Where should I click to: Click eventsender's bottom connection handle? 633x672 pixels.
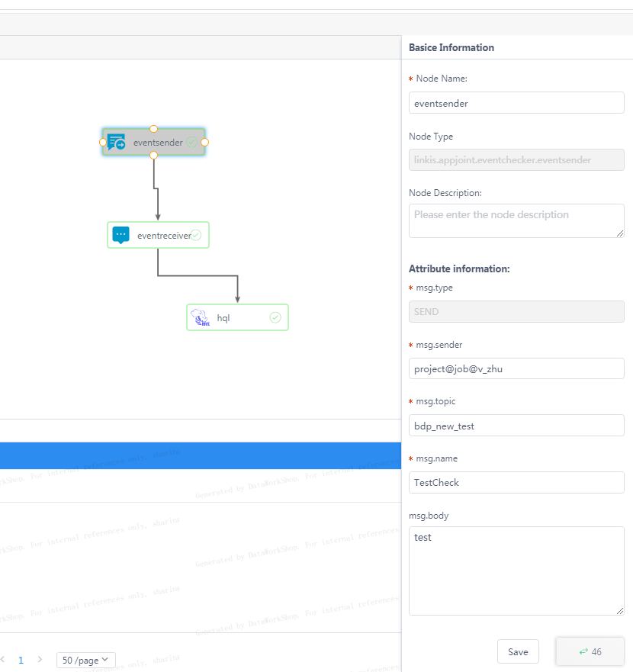pos(153,155)
